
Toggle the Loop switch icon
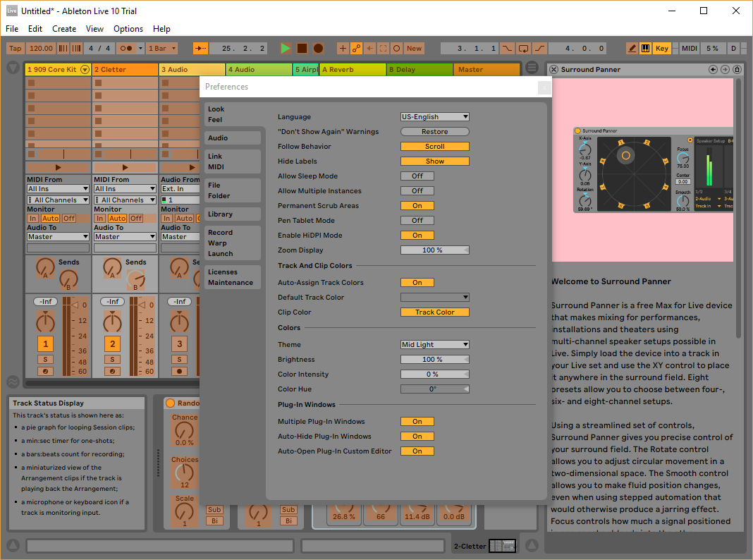point(523,48)
